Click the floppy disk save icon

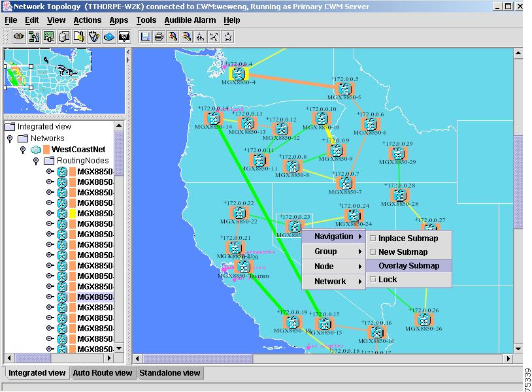tap(145, 37)
